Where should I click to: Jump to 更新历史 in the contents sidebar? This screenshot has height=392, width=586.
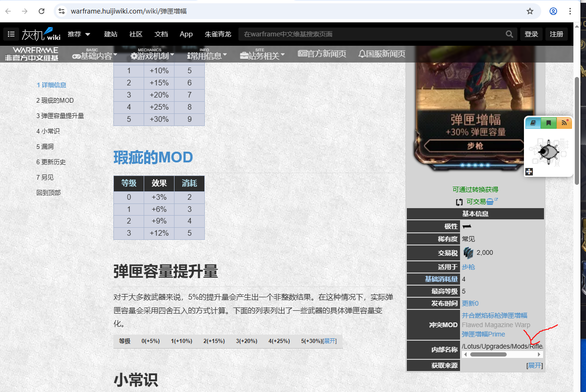51,162
